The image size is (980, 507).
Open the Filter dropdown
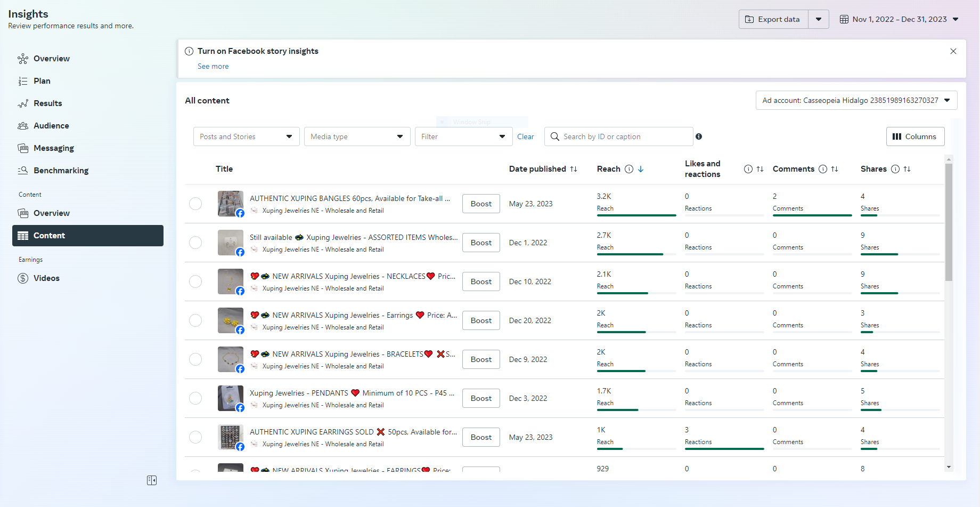(463, 136)
